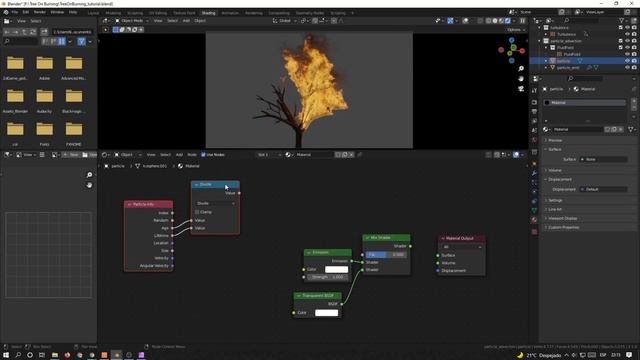The height and width of the screenshot is (360, 640).
Task: Expand the particle_emit object row
Action: (546, 67)
